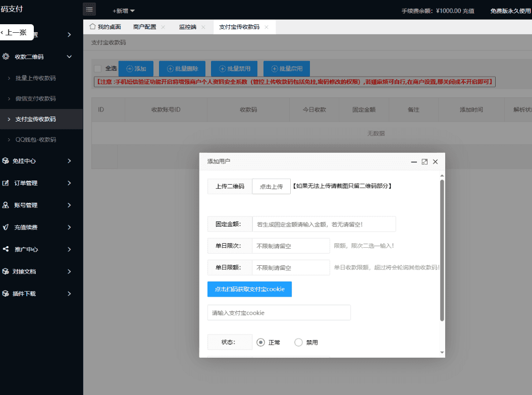The width and height of the screenshot is (532, 395).
Task: Open 微信支付收款码 in sidebar
Action: (36, 99)
